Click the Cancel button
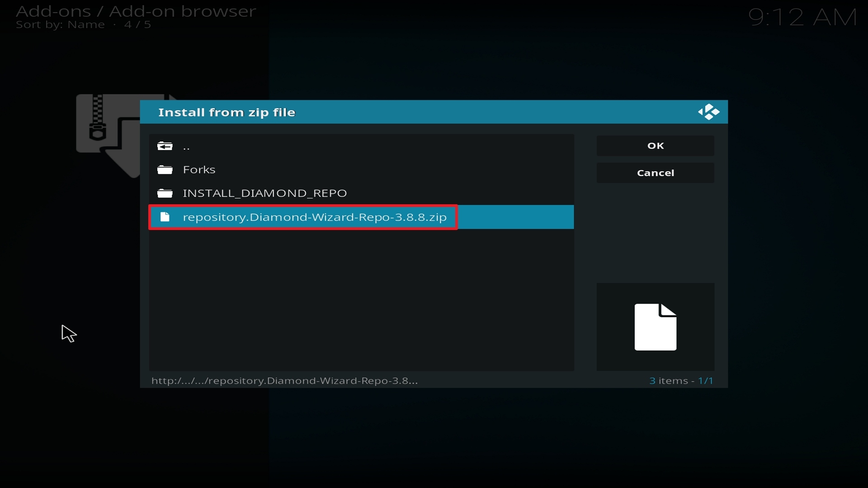Image resolution: width=868 pixels, height=488 pixels. pos(655,173)
